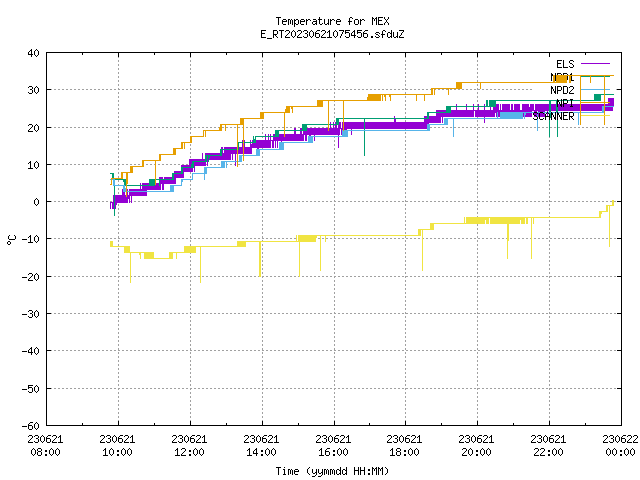Click the light blue NPD2 legend line sample
Screen dimensions: 640x480
click(595, 89)
